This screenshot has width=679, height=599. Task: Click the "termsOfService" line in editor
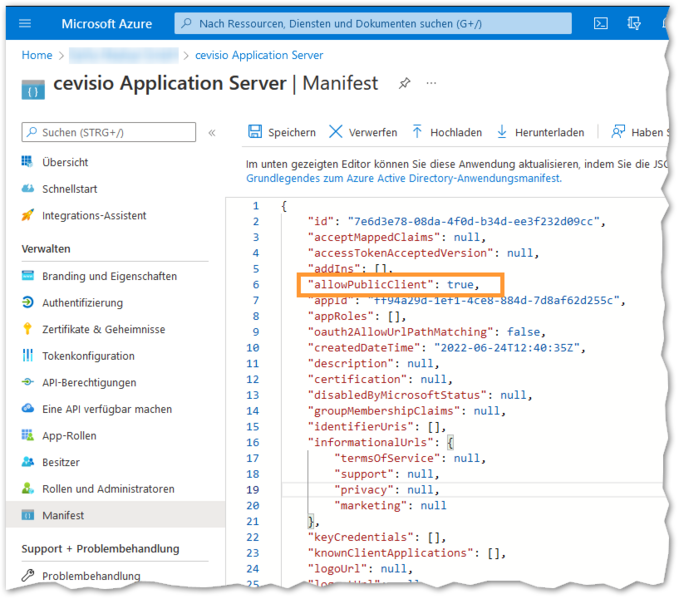tap(410, 458)
